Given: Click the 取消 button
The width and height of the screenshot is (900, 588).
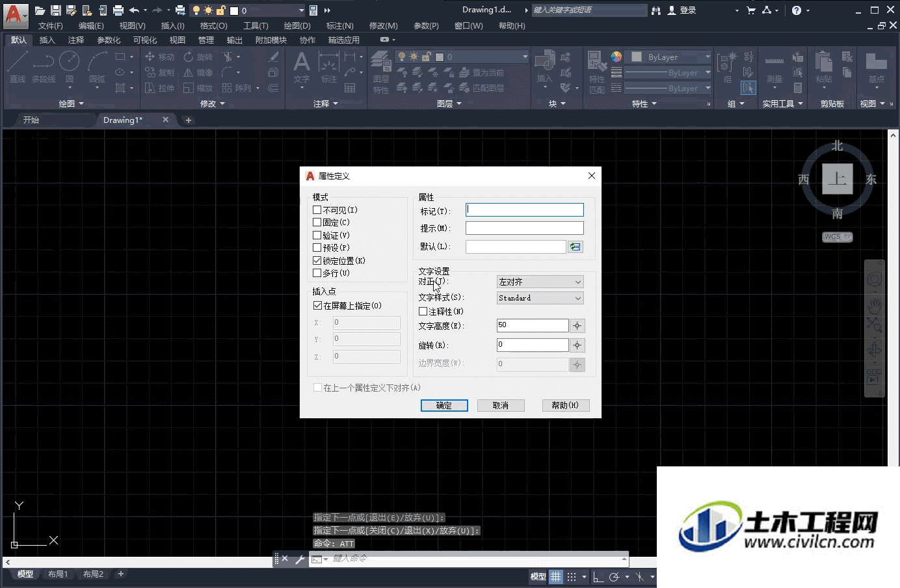Looking at the screenshot, I should [501, 406].
